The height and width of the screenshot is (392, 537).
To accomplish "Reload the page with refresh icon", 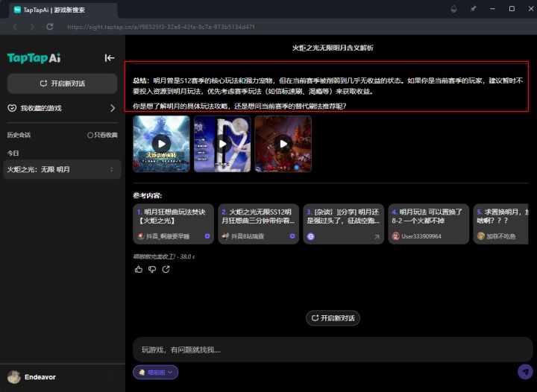I will 50,27.
